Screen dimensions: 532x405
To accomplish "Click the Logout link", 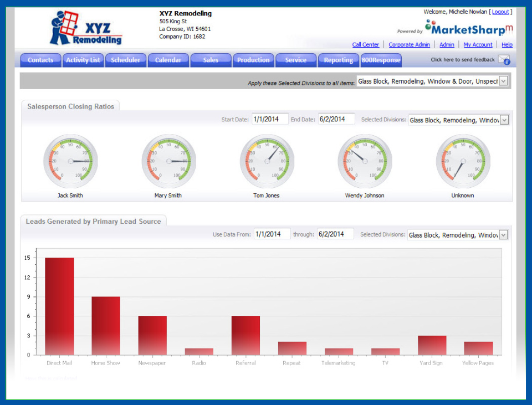I will coord(501,11).
